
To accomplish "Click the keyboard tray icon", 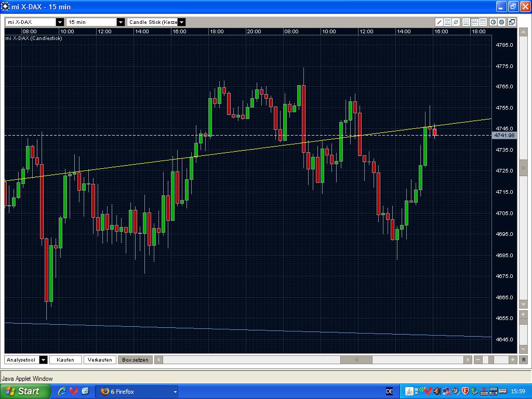I will pos(484,391).
